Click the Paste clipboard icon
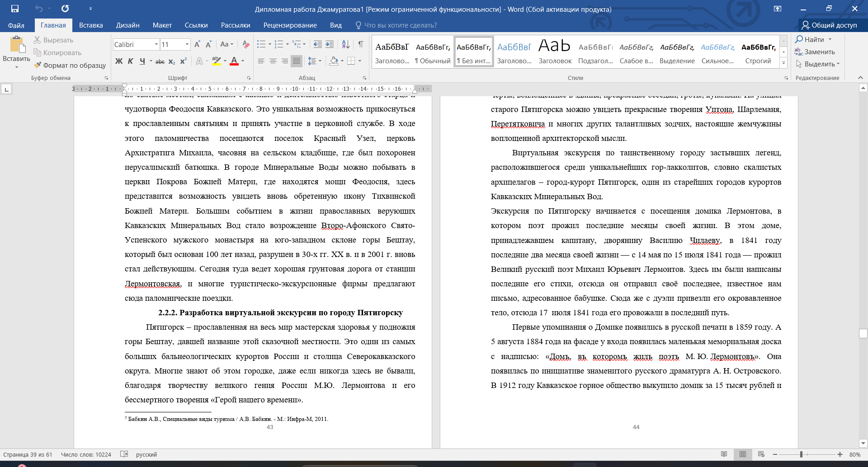The width and height of the screenshot is (868, 467). (17, 45)
